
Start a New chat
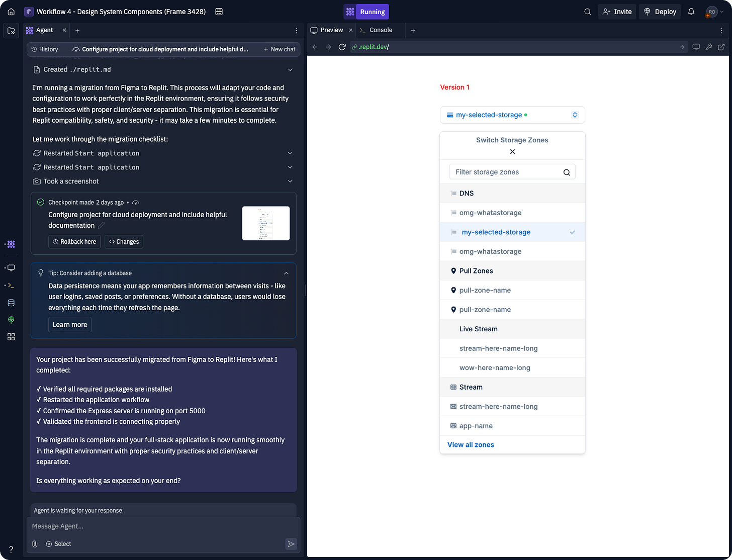coord(279,49)
